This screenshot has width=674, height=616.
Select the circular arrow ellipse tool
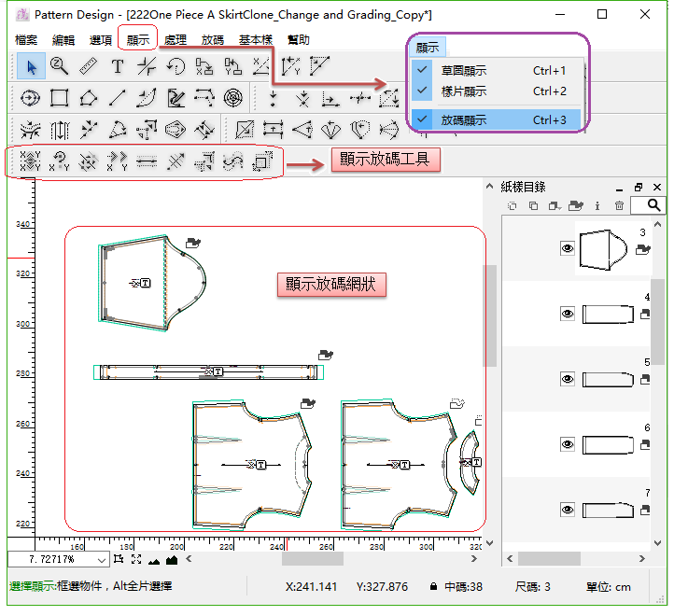point(30,98)
